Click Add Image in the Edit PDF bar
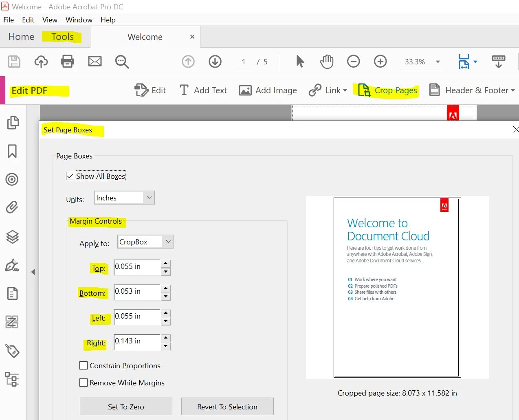This screenshot has height=420, width=519. (268, 90)
